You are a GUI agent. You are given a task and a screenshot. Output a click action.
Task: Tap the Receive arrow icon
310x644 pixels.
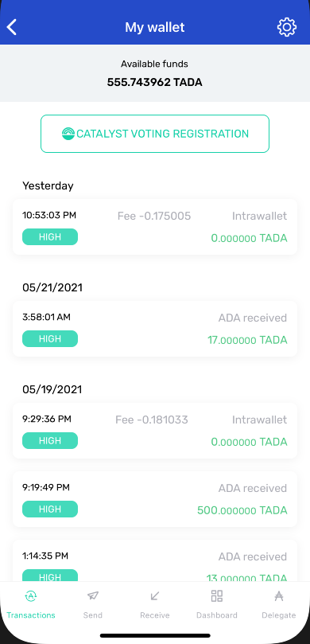point(155,596)
